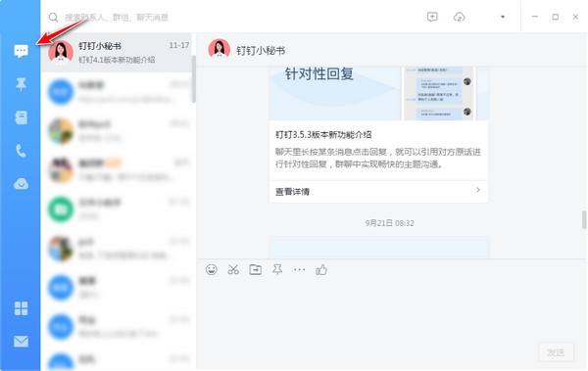Click the 9月21日 08:32 timestamp
The width and height of the screenshot is (588, 371).
click(390, 223)
